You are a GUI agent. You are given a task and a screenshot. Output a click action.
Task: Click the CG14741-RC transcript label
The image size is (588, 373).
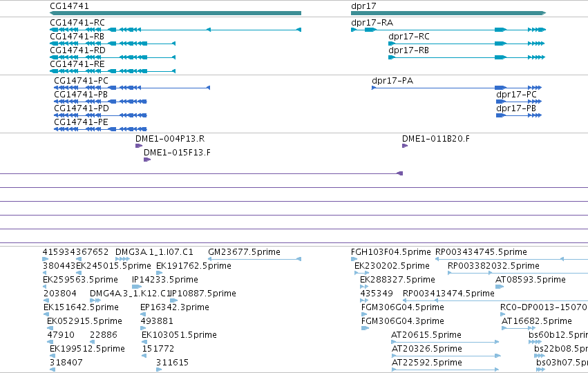(77, 23)
